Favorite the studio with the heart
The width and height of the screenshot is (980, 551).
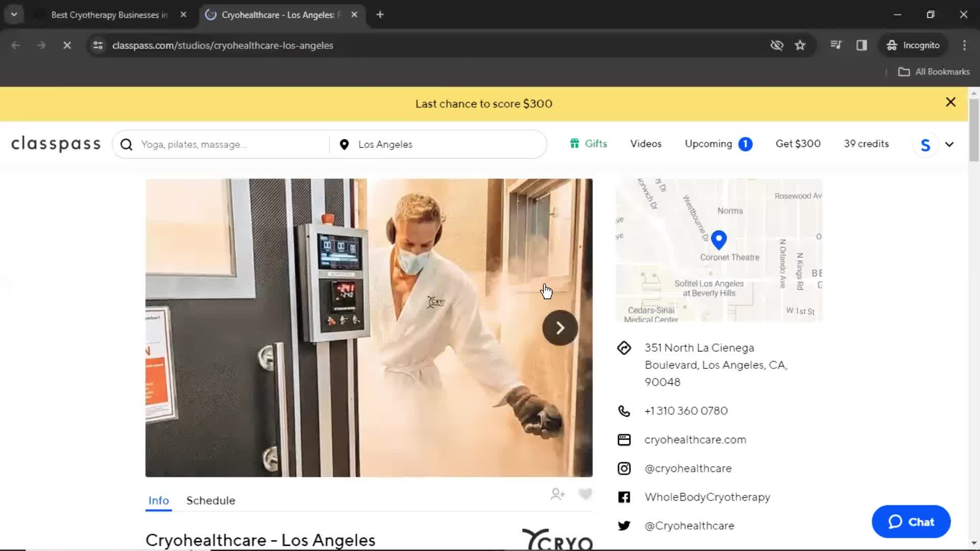tap(585, 494)
